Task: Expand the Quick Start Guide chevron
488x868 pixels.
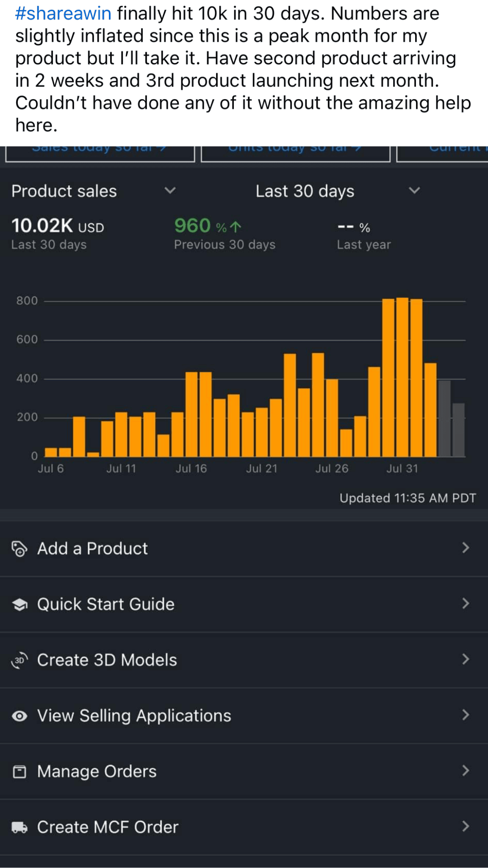Action: (466, 604)
